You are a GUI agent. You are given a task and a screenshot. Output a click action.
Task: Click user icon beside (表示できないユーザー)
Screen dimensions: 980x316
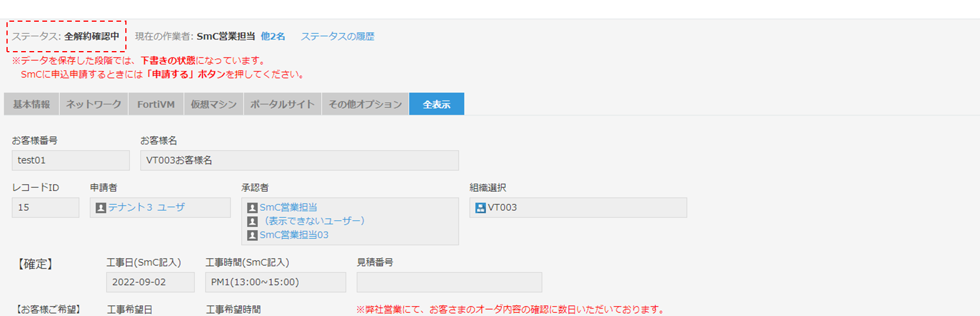[x=252, y=221]
